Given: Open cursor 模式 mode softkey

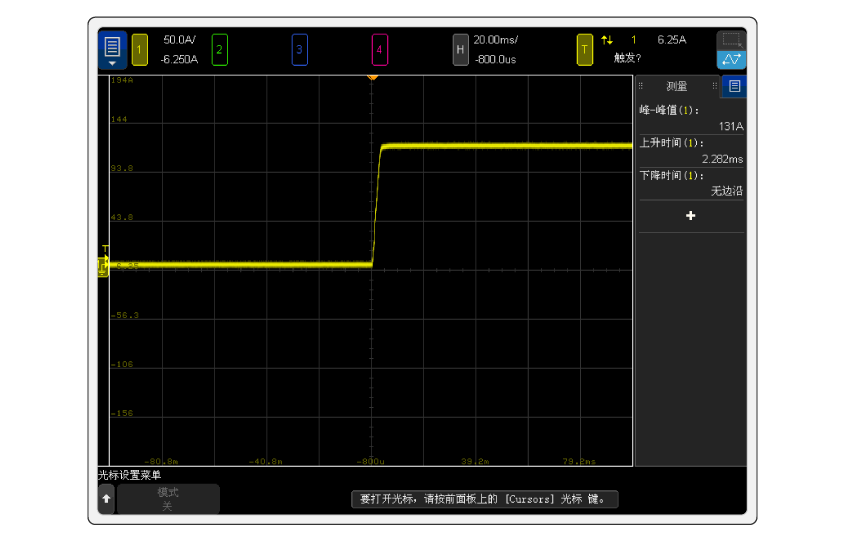Looking at the screenshot, I should 168,499.
